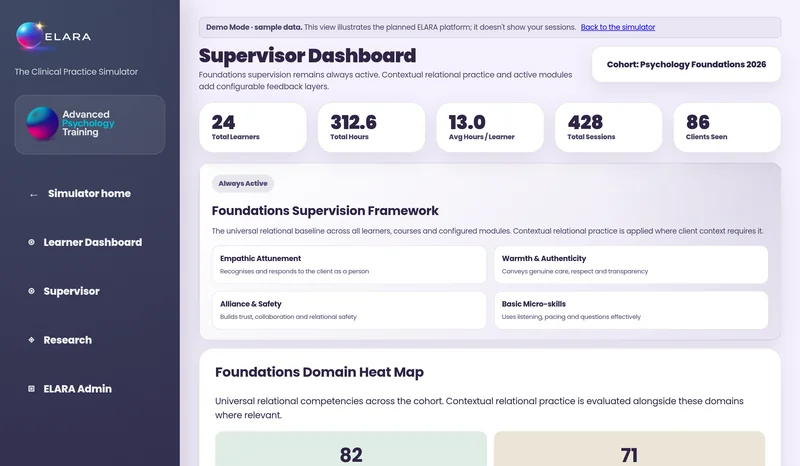The image size is (800, 466).
Task: Go to Simulator home
Action: [89, 193]
